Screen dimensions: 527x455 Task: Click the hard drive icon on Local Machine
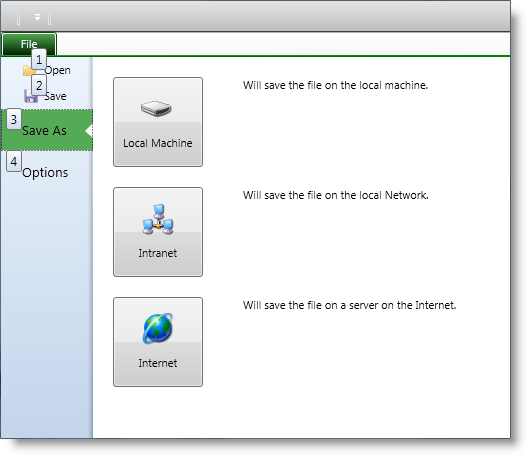pos(156,108)
